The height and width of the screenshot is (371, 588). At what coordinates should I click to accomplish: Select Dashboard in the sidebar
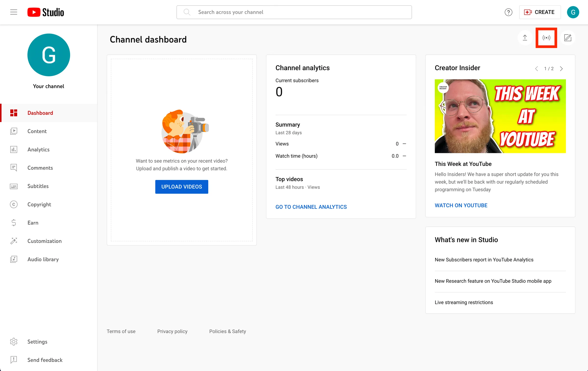tap(49, 113)
